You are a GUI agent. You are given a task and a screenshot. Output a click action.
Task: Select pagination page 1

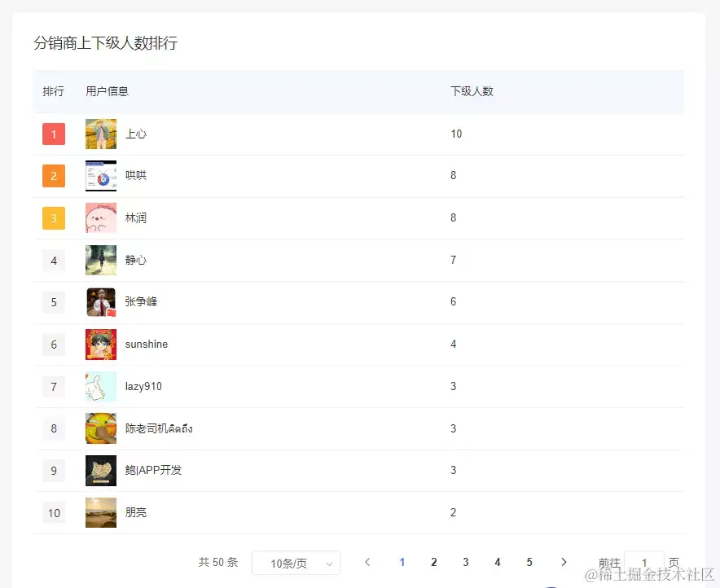coord(402,562)
